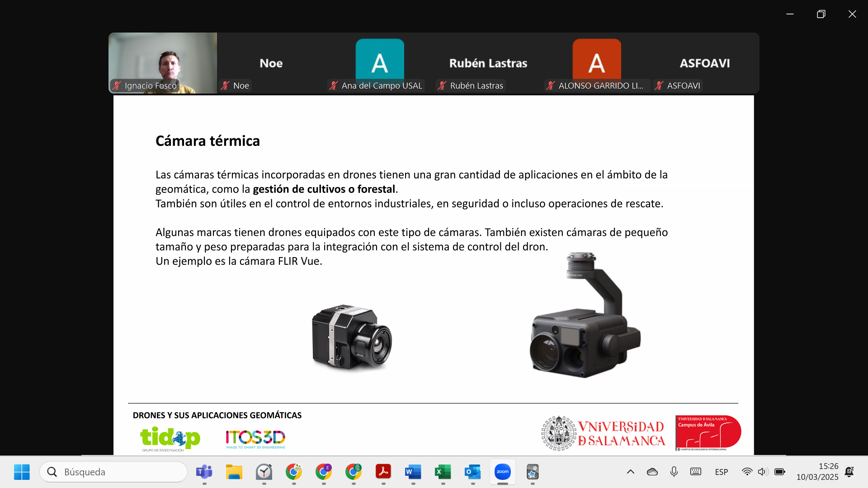The width and height of the screenshot is (868, 488).
Task: Open the notifications bell in the tray
Action: 849,472
